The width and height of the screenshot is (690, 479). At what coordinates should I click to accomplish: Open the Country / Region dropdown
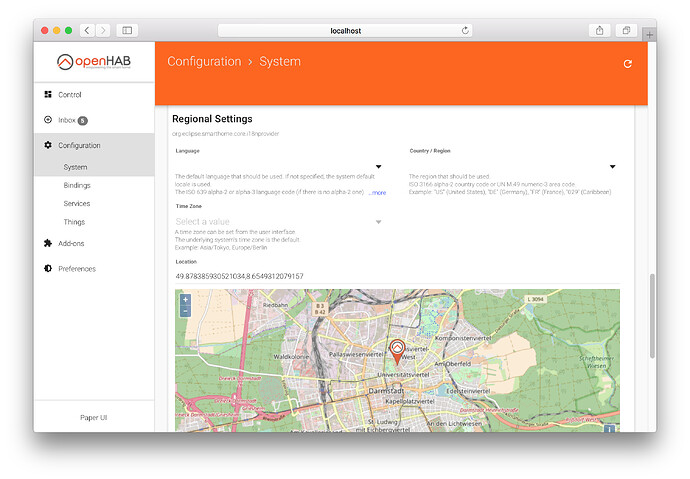512,166
